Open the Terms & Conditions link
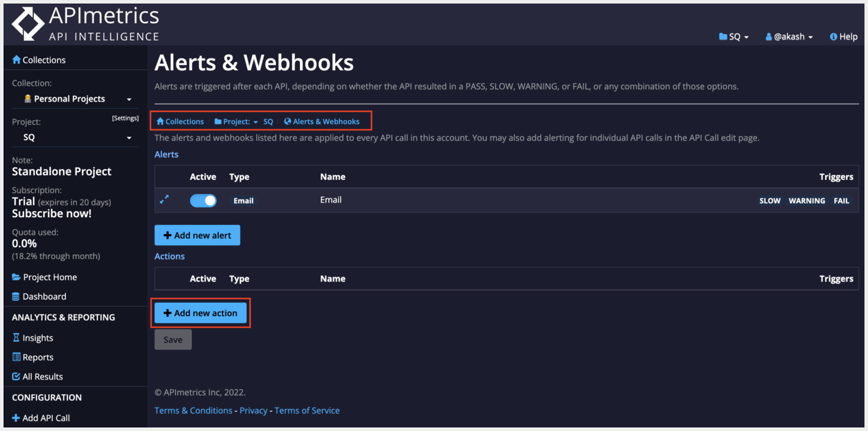Image resolution: width=868 pixels, height=431 pixels. [193, 411]
